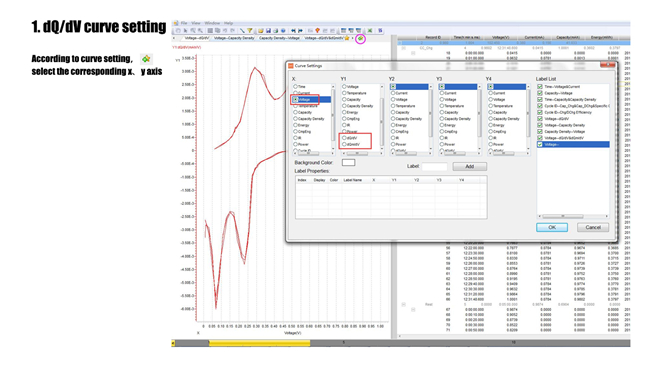Viewport: 650px width, 365px height.
Task: Click the last blue icon in toolbar
Action: [x=381, y=31]
